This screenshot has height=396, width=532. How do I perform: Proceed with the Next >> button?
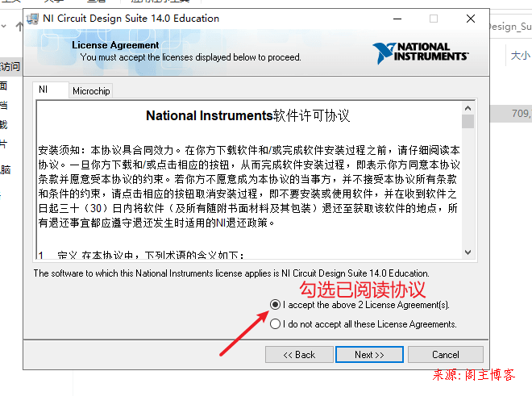point(369,355)
